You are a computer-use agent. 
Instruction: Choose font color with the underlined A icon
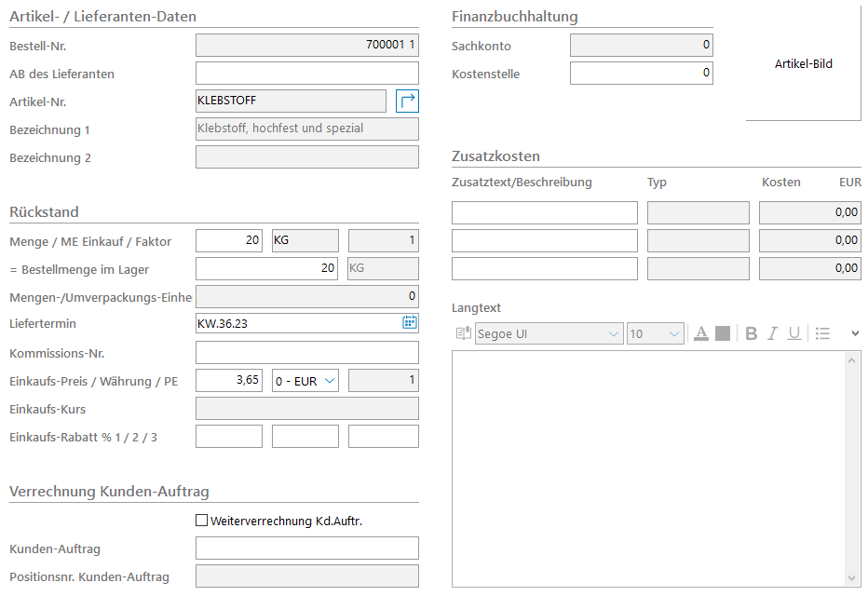coord(701,333)
